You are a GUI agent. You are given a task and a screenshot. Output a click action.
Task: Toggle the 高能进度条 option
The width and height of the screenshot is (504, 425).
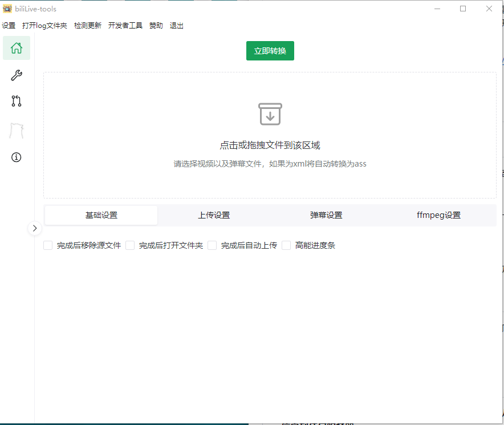[x=286, y=245]
